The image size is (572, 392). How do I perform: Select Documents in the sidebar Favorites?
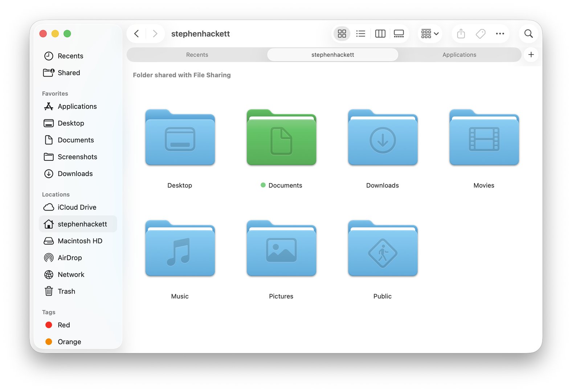(x=78, y=140)
